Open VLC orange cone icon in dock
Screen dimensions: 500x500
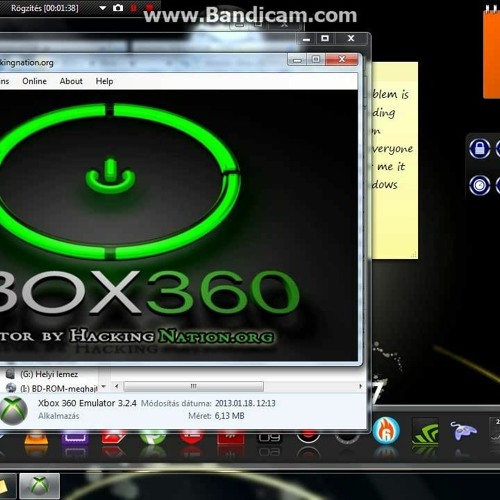[36, 438]
